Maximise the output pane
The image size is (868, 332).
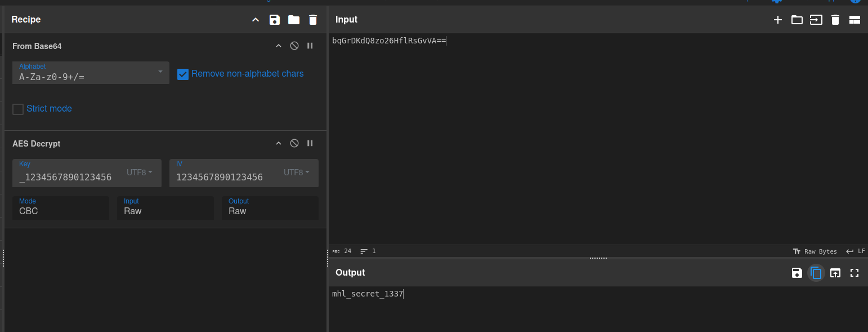pyautogui.click(x=854, y=273)
